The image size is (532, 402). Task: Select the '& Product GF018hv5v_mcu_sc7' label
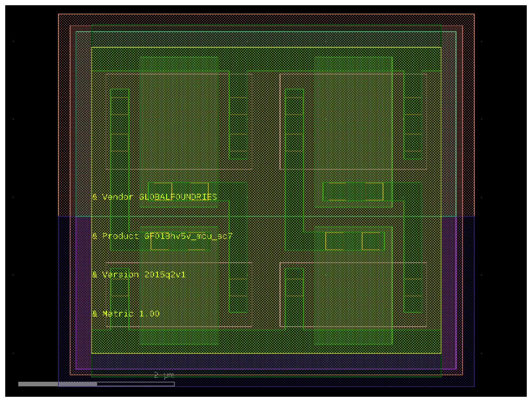[x=162, y=236]
